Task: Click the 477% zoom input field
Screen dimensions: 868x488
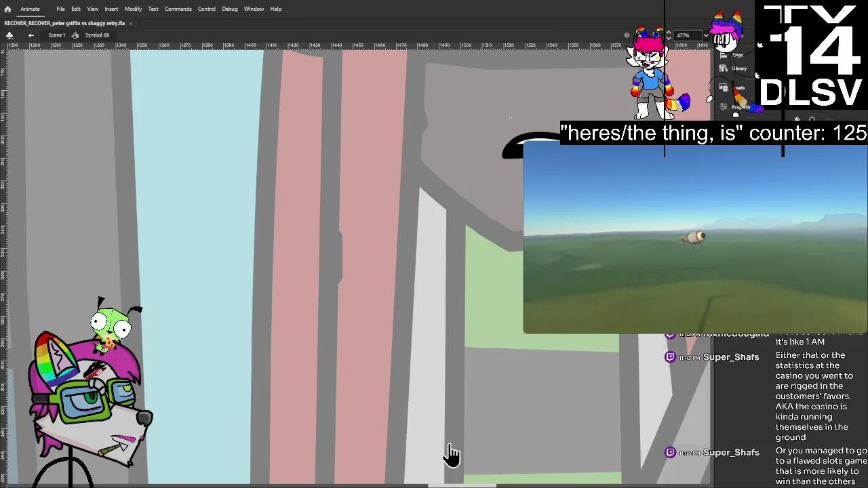Action: tap(686, 35)
